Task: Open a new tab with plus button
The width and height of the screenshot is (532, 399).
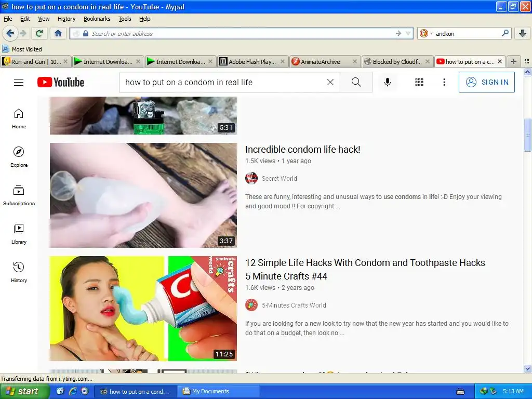Action: [x=514, y=61]
